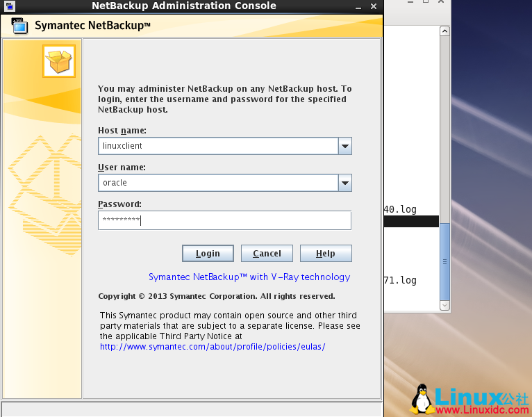Click the scroll up arrow in the background window
Screen dimensions: 532x417
tap(444, 31)
